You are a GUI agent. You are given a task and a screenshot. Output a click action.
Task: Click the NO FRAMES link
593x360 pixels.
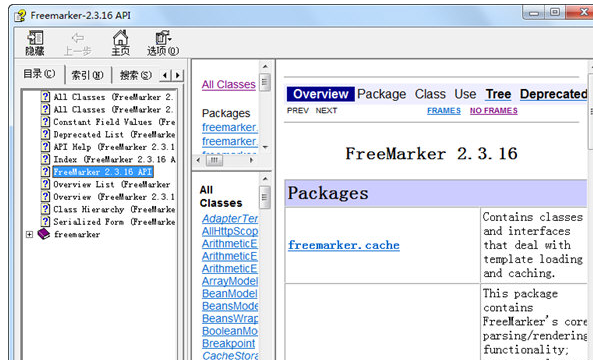pos(494,111)
